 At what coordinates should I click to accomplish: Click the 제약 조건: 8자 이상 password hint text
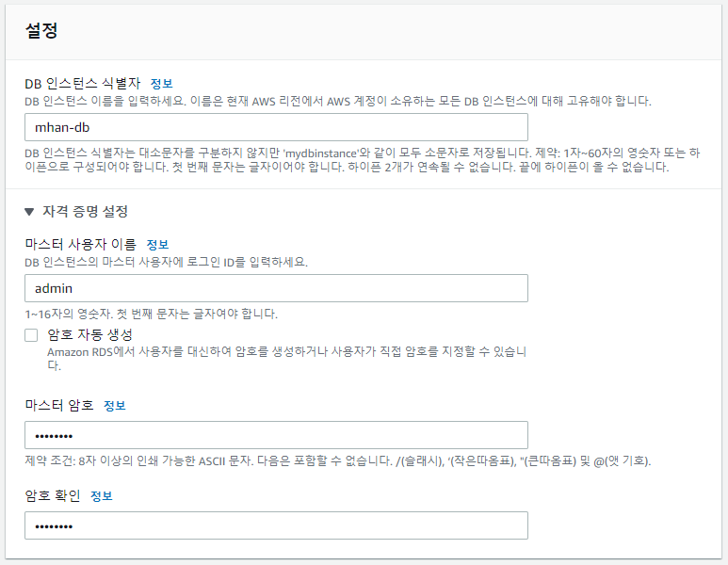(338, 461)
